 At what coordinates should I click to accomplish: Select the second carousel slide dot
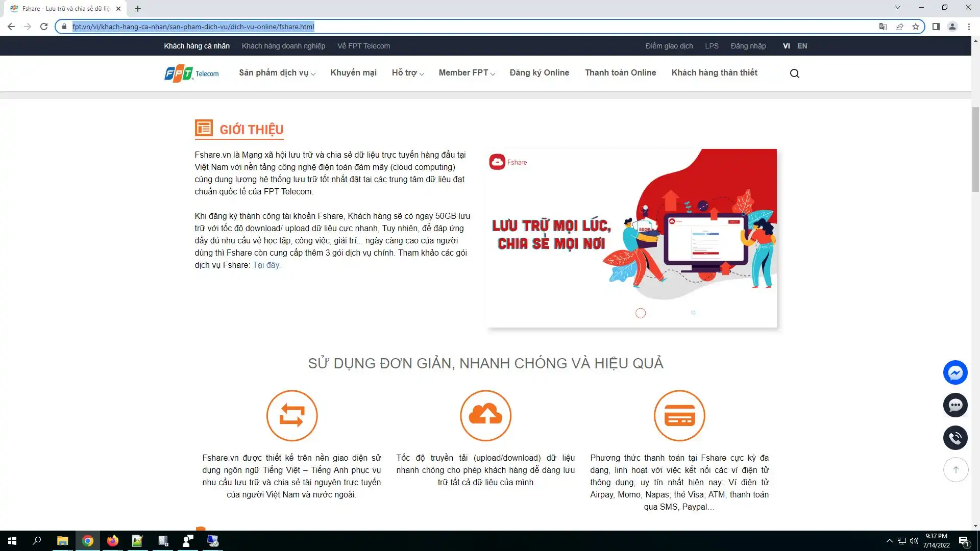[x=693, y=313]
